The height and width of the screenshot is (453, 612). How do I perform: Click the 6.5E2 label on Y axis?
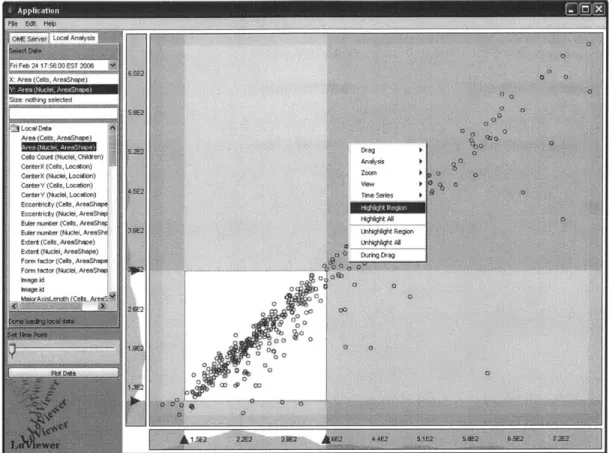click(136, 73)
